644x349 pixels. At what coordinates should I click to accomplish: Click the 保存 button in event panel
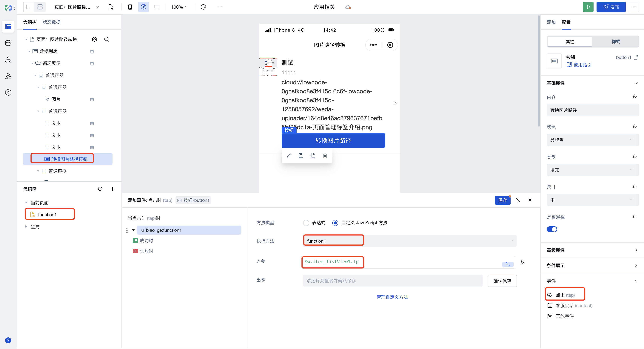tap(503, 200)
